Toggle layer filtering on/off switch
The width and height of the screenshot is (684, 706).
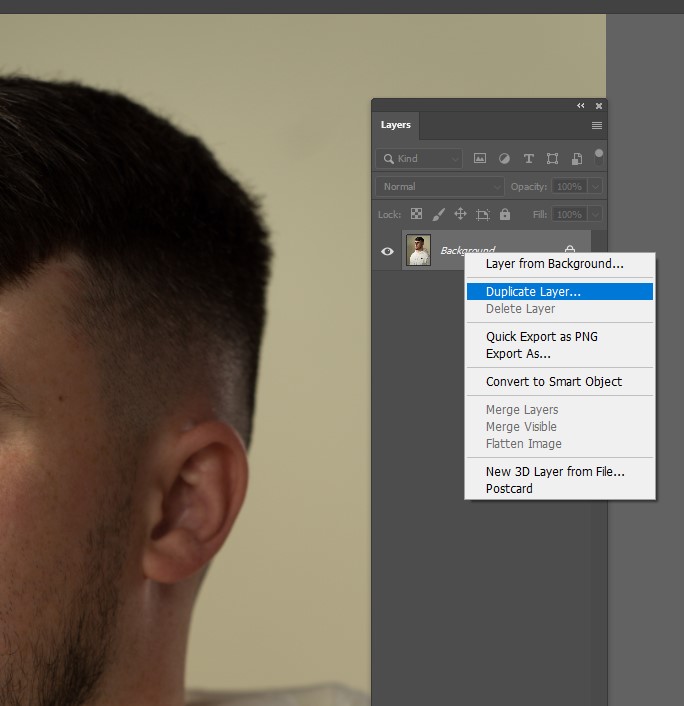pos(598,157)
